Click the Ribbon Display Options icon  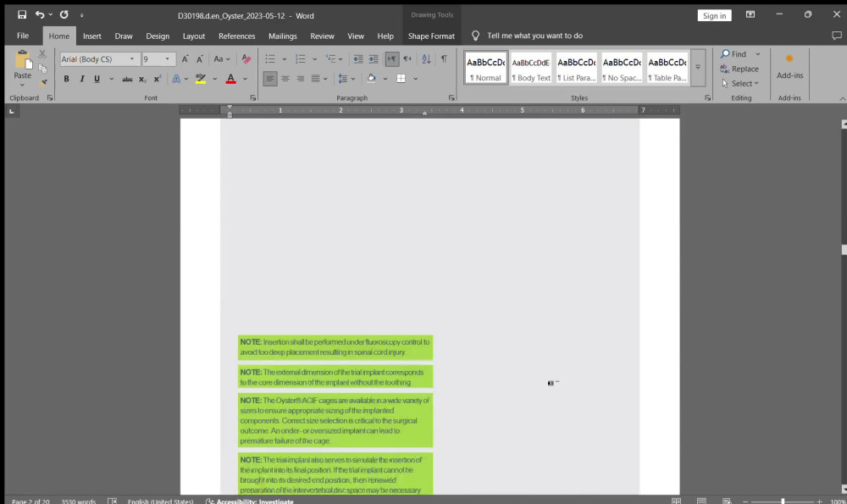750,14
